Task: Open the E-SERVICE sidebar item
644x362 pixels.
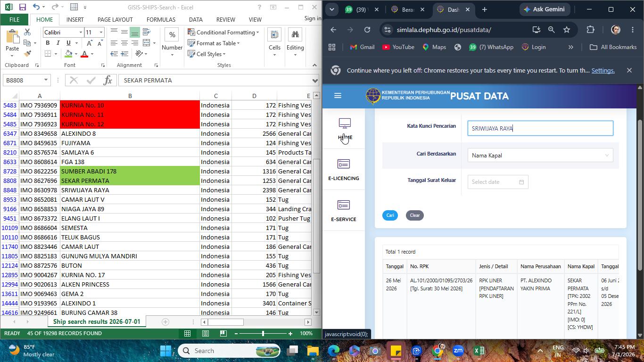Action: click(x=344, y=211)
